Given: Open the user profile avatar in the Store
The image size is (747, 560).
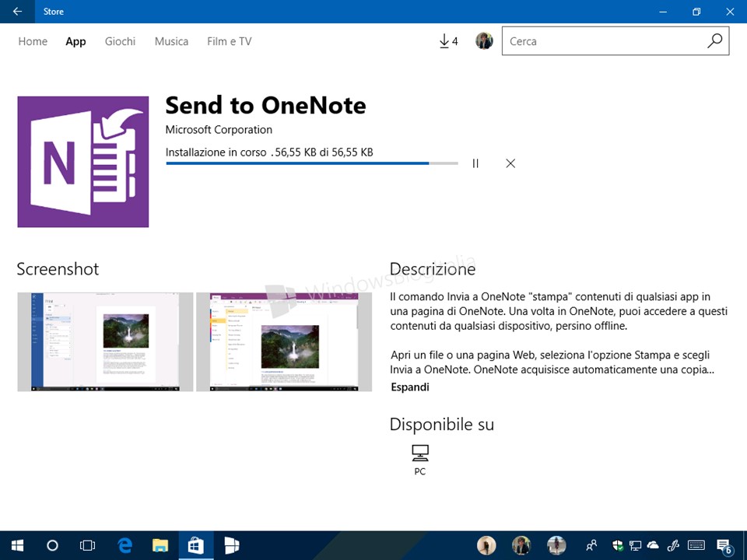Looking at the screenshot, I should click(484, 41).
